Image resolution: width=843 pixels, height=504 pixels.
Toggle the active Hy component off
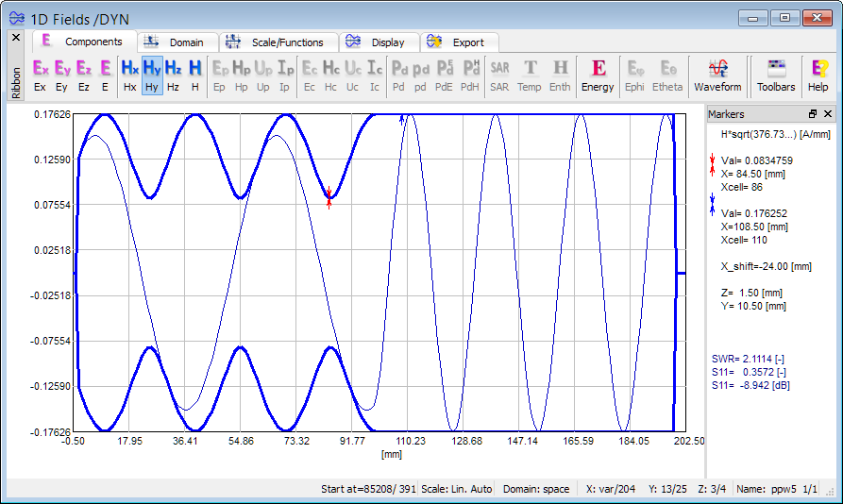(x=151, y=75)
